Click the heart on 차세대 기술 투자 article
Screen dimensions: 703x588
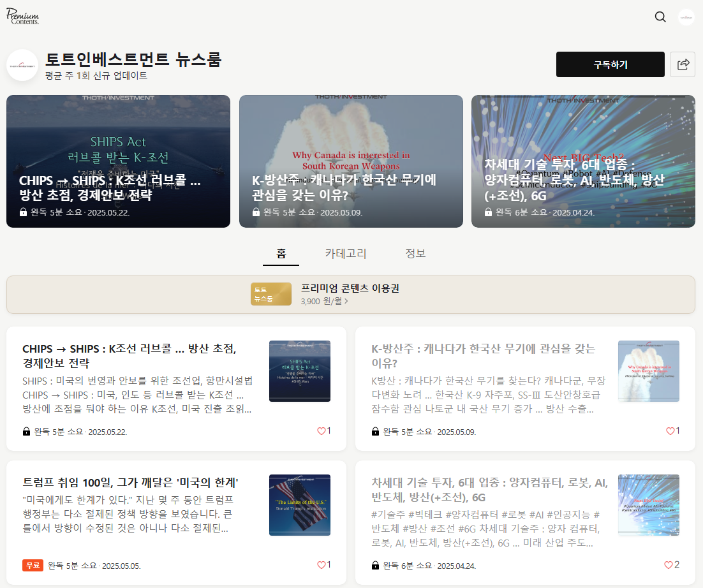669,565
